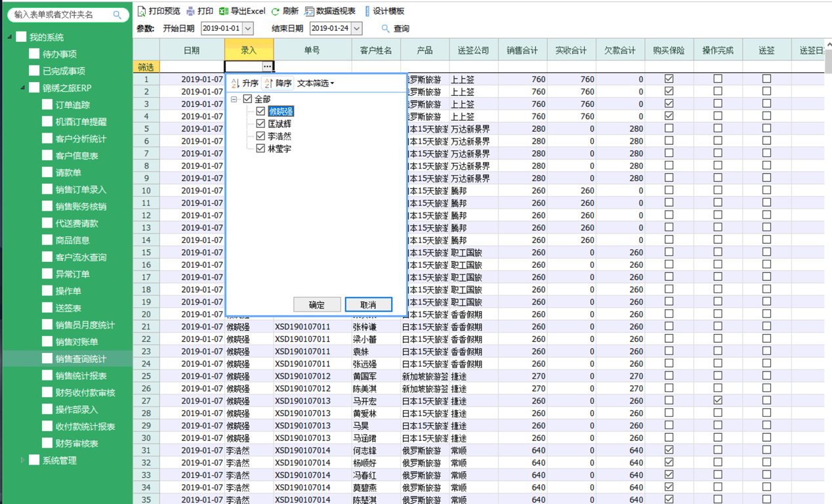Viewport: 832px width, 504px height.
Task: Uncheck 购买保险 checkbox in row 1
Action: click(669, 79)
